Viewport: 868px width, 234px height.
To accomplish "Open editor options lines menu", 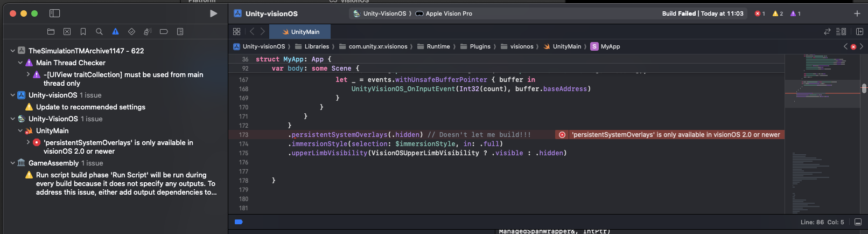I will coord(841,32).
